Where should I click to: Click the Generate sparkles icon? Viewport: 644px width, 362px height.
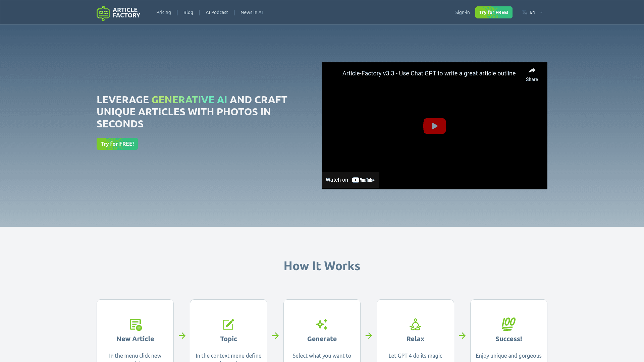[322, 324]
